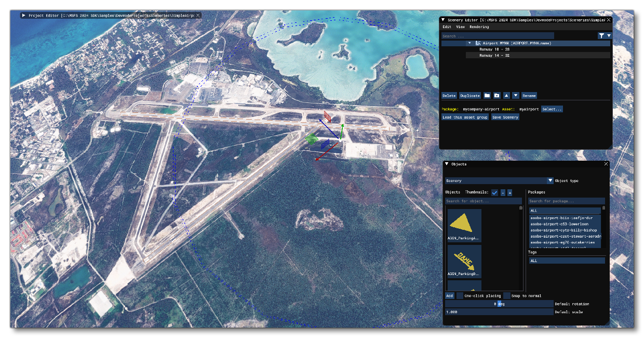644x338 pixels.
Task: Move selected scenery item down with arrow icon
Action: click(516, 96)
